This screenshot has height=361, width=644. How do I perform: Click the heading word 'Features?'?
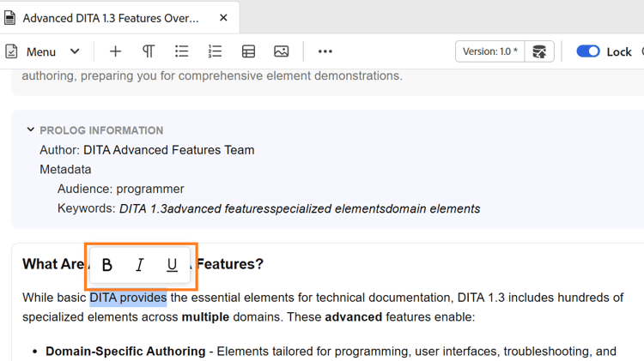229,264
